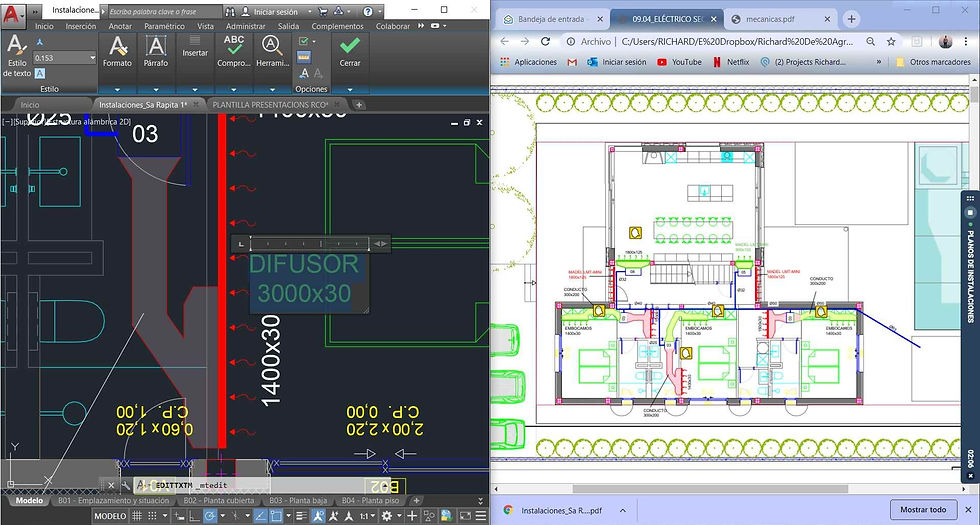Open the Párrafo paragraph panel
The width and height of the screenshot is (980, 525).
[x=156, y=52]
